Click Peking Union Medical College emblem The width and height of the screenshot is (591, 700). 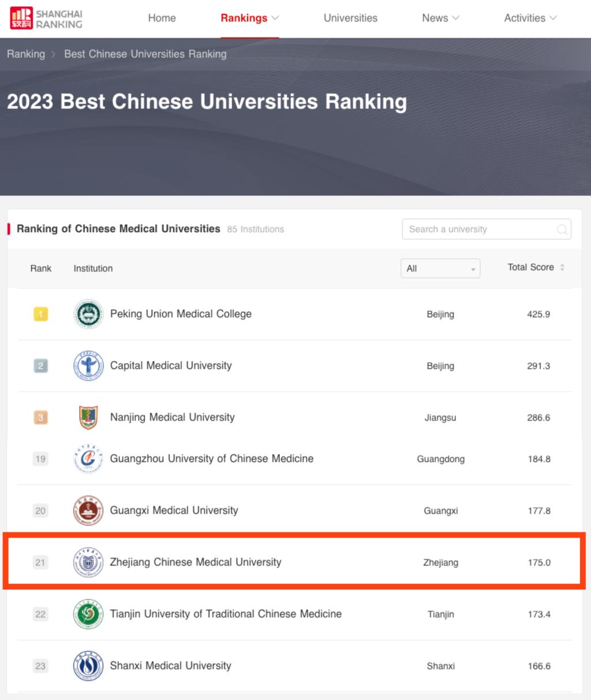click(x=88, y=314)
